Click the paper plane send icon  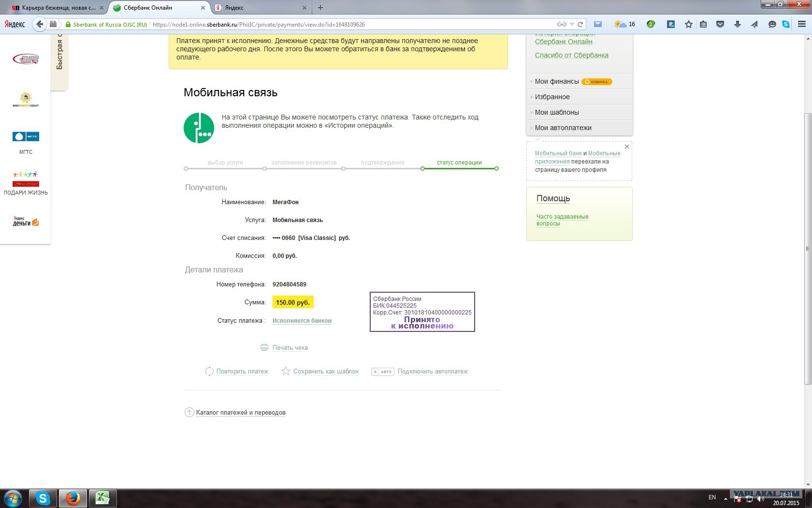click(754, 24)
